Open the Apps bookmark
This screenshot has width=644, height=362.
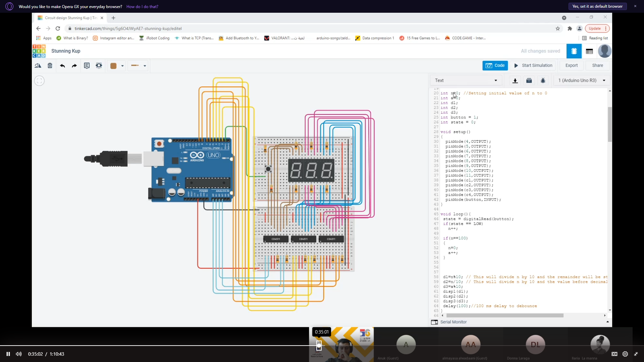coord(44,38)
